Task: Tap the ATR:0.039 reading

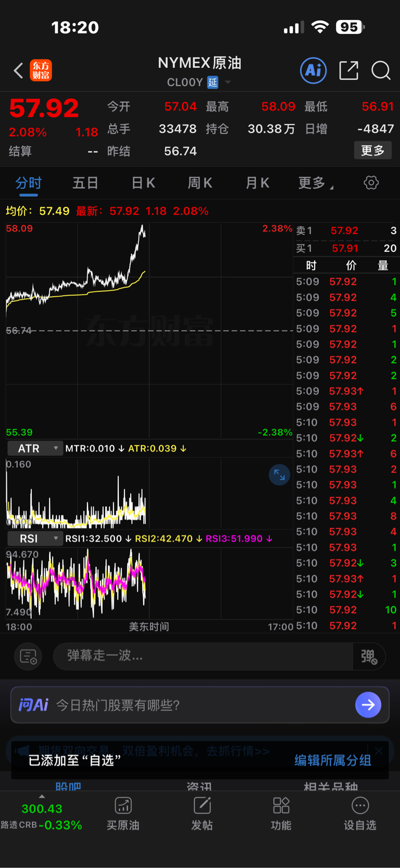Action: [x=157, y=448]
